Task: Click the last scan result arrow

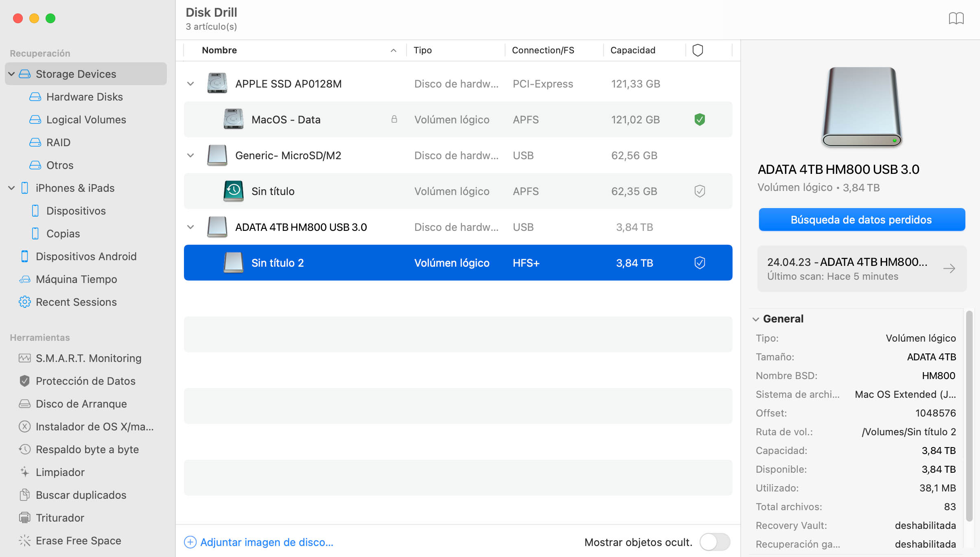Action: pyautogui.click(x=952, y=269)
